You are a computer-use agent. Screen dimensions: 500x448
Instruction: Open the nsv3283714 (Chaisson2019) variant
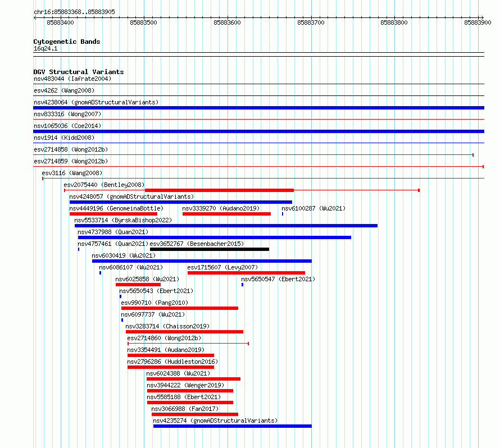click(168, 326)
